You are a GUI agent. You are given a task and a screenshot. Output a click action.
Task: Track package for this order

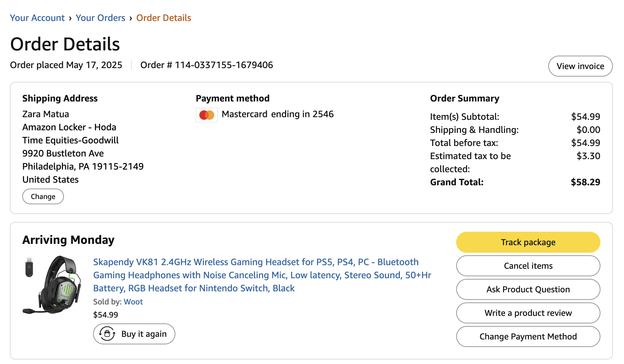click(x=528, y=242)
